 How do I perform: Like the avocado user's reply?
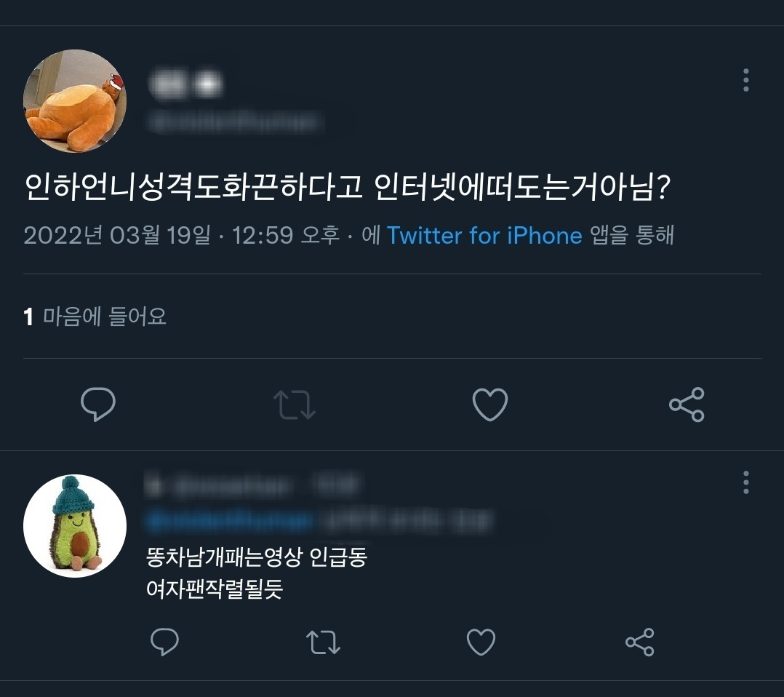point(481,642)
